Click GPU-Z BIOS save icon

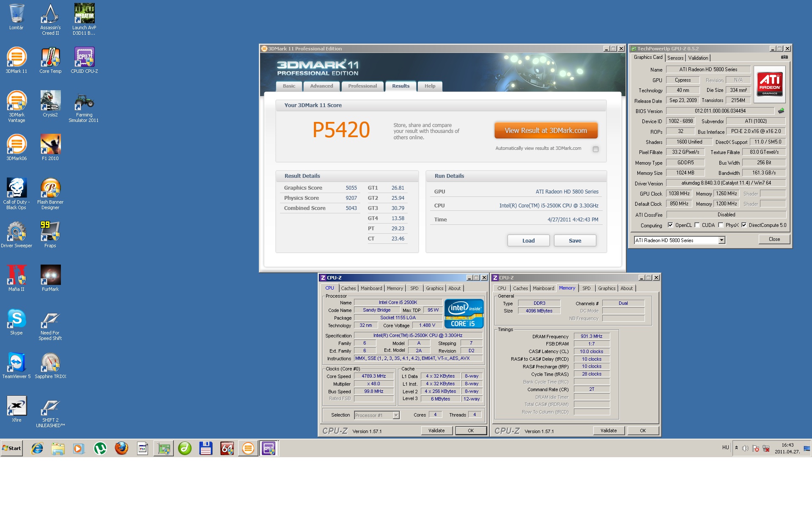click(x=781, y=111)
